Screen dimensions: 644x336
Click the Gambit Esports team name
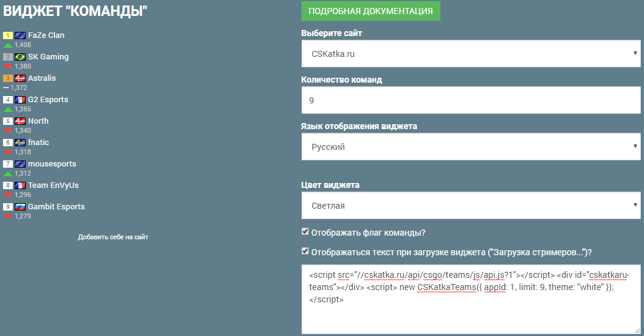point(56,207)
